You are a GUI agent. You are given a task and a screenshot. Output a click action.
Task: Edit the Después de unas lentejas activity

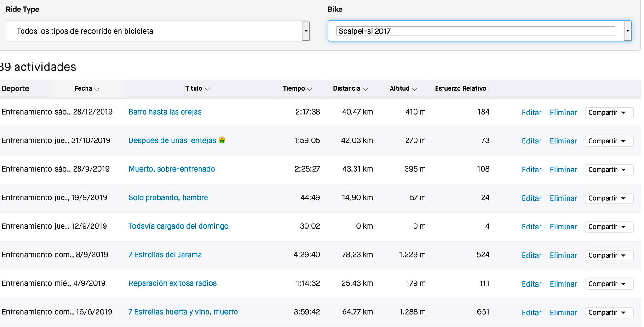531,141
